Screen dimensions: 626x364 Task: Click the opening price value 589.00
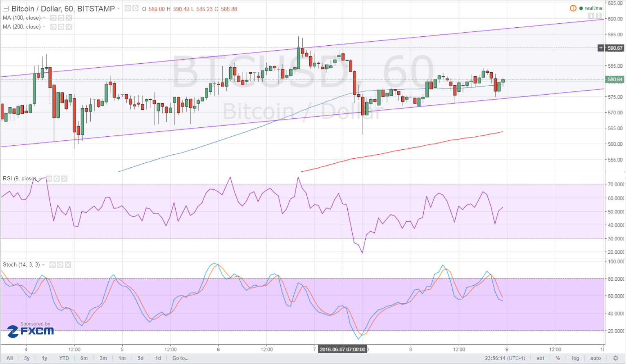click(156, 9)
